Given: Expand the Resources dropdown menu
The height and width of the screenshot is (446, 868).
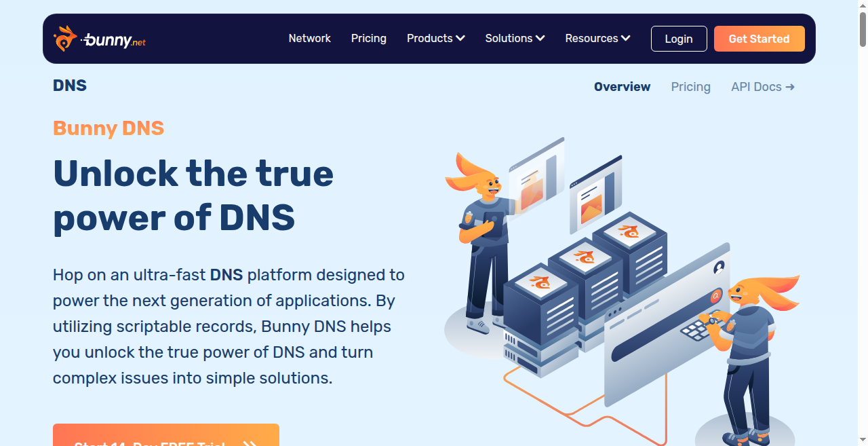Looking at the screenshot, I should point(597,39).
